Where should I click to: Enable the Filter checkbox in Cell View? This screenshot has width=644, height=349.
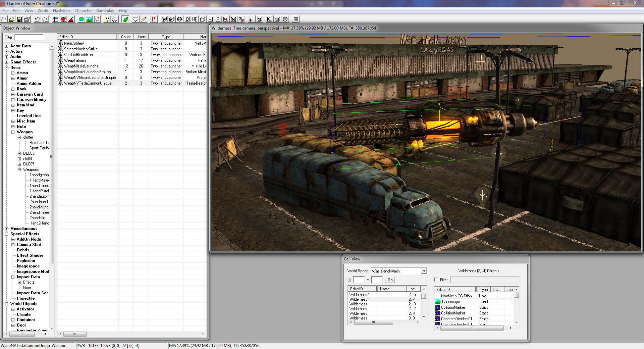[436, 280]
